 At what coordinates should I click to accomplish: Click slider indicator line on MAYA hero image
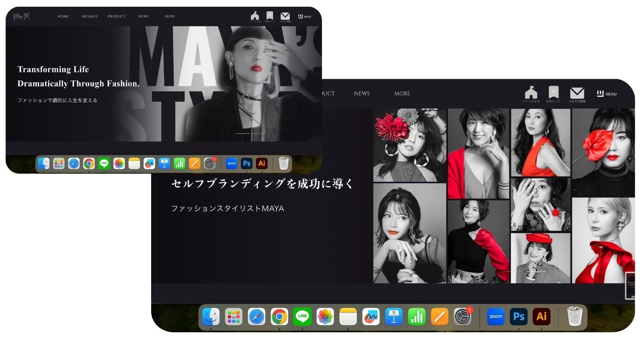[243, 133]
